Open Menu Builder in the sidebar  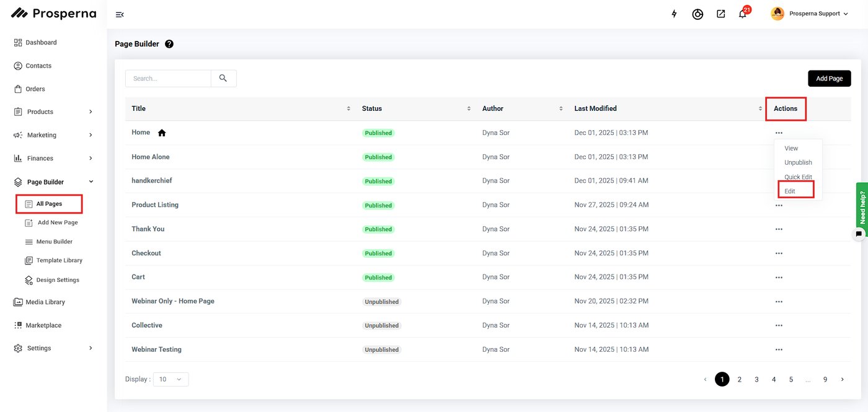tap(54, 242)
